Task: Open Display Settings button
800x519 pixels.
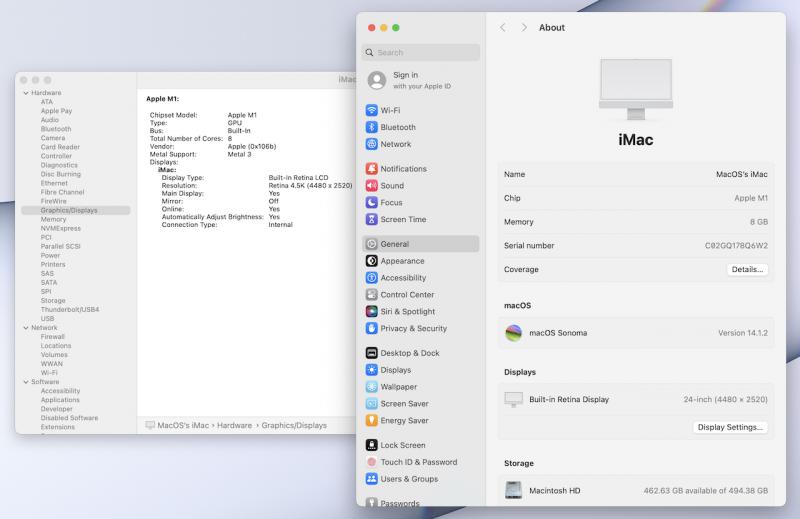Action: tap(732, 427)
